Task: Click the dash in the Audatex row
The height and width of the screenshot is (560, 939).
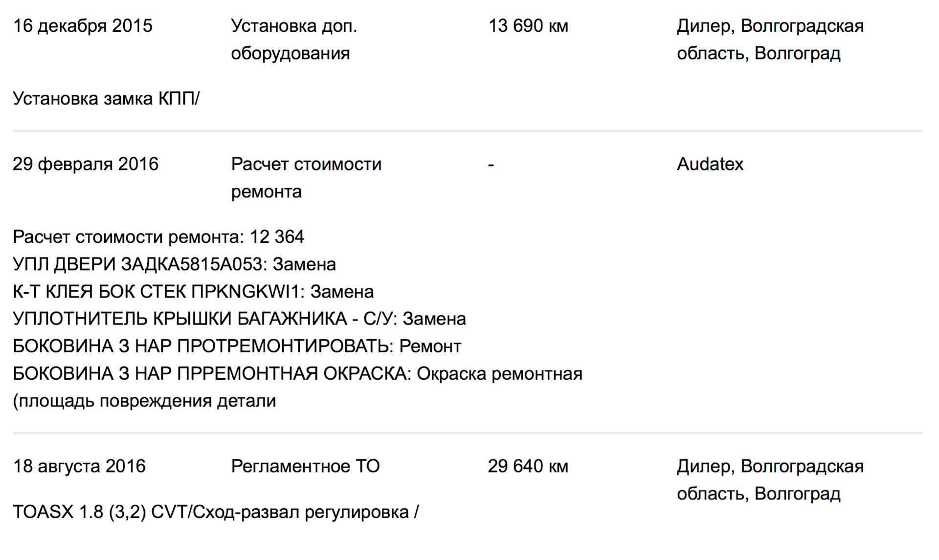Action: (x=491, y=165)
